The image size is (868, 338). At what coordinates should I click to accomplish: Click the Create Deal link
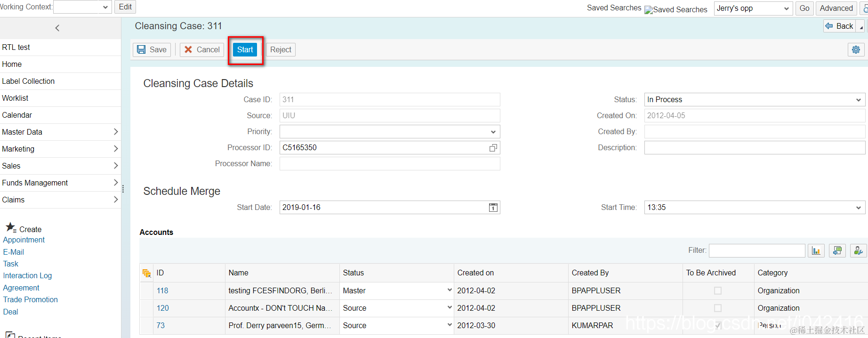click(x=11, y=312)
